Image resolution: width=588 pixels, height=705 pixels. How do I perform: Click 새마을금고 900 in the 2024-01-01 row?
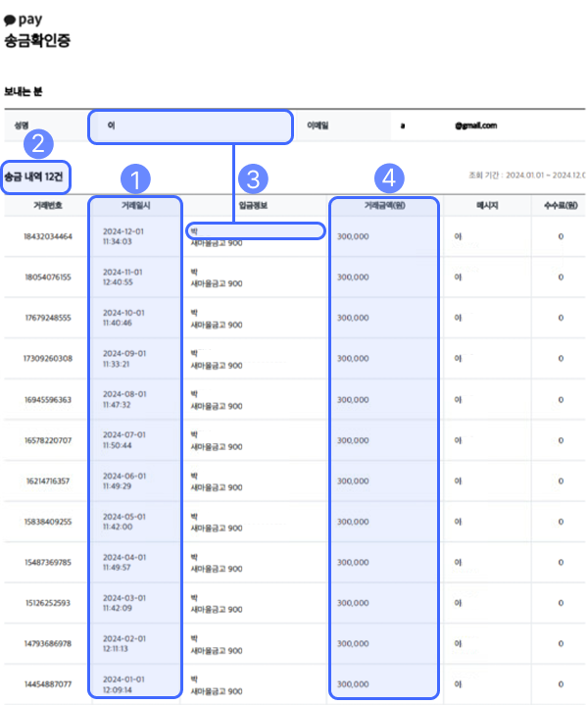click(x=217, y=691)
